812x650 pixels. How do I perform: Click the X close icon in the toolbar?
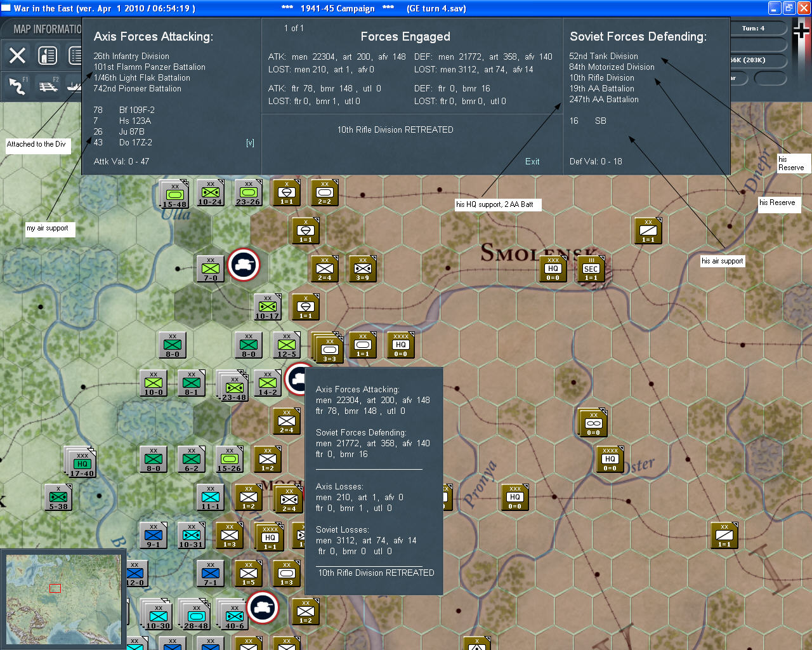tap(18, 56)
